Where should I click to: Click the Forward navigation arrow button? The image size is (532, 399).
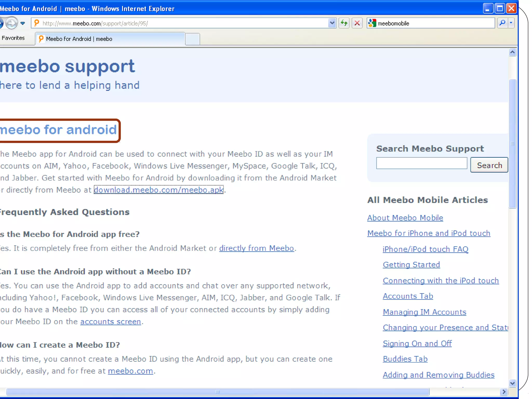(x=11, y=23)
